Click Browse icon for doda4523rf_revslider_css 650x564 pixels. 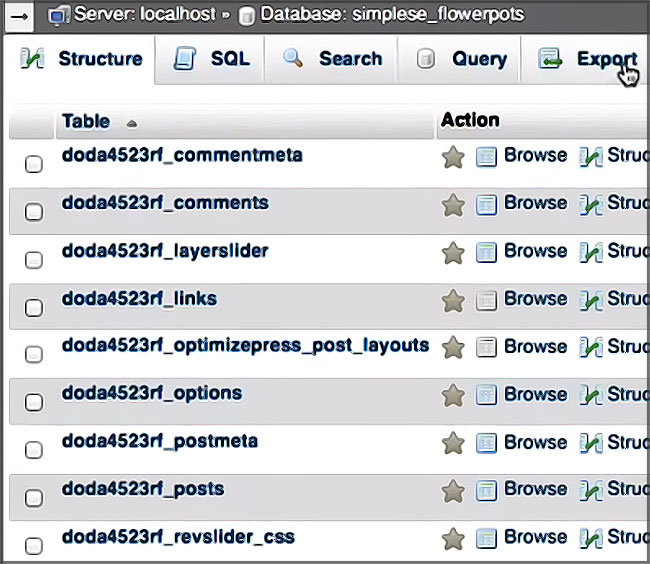pos(486,539)
